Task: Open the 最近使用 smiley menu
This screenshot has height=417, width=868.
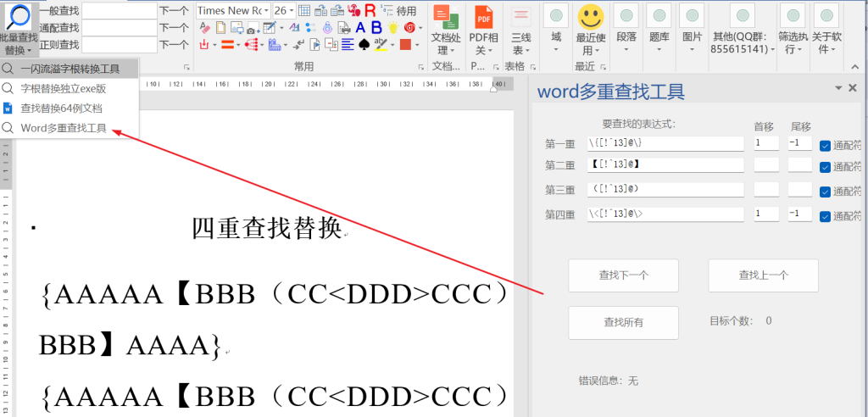Action: [591, 30]
